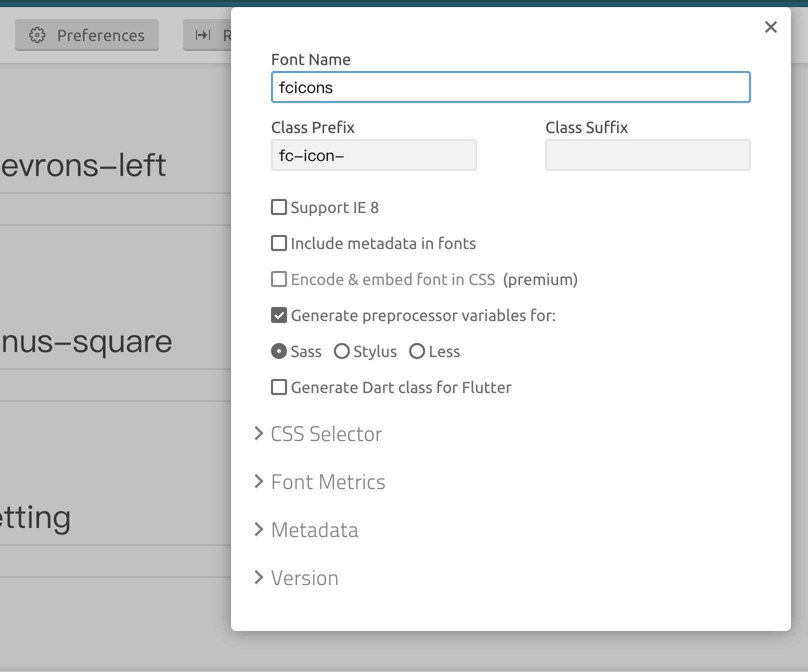Click the (premium) label
Viewport: 808px width, 672px height.
click(540, 279)
